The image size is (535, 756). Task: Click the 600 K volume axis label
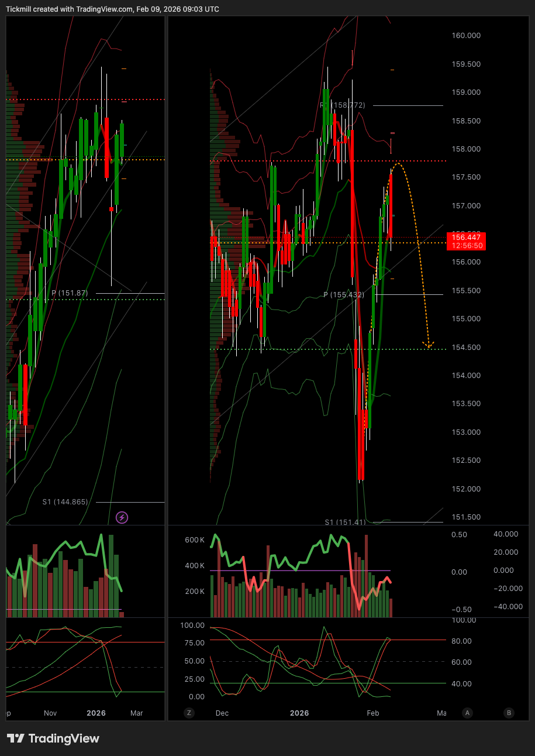[194, 540]
